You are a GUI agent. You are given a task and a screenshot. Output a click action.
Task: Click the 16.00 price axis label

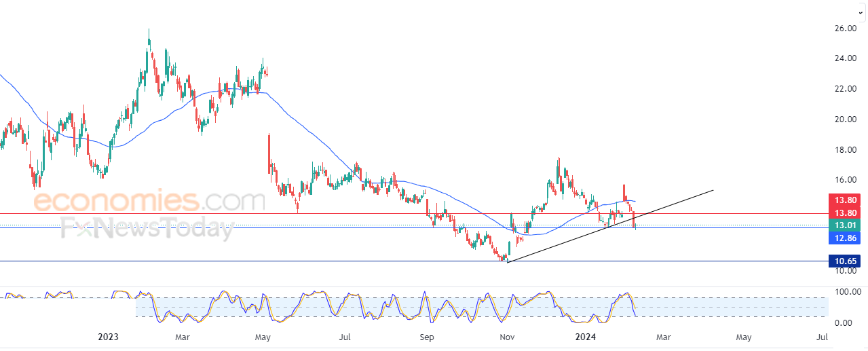tap(846, 180)
